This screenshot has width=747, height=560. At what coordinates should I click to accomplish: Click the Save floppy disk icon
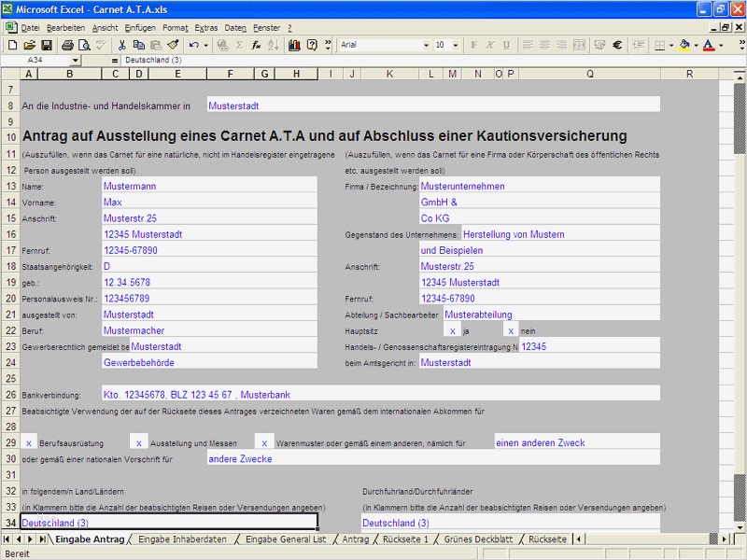(x=45, y=44)
